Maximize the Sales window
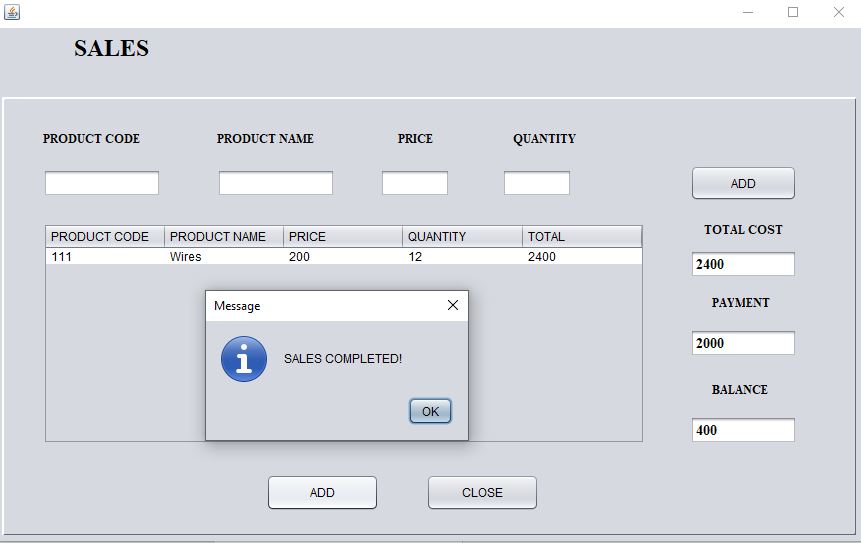 (x=793, y=12)
